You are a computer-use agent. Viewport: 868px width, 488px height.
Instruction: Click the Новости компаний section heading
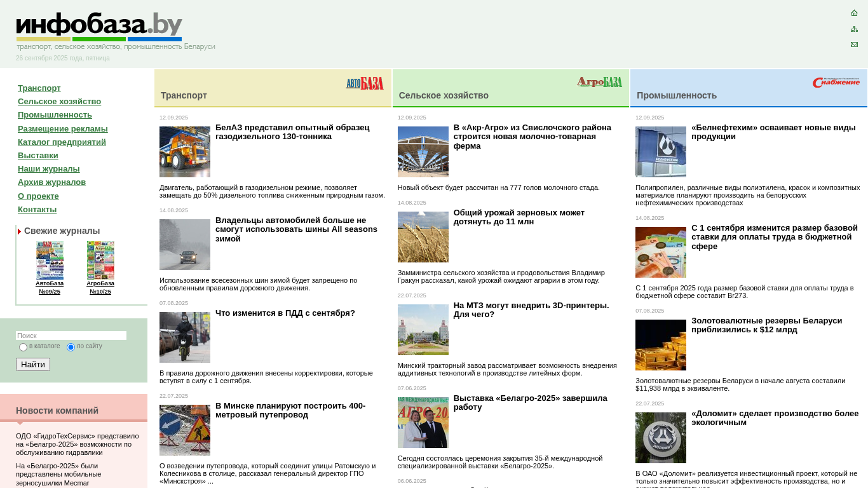coord(57,410)
